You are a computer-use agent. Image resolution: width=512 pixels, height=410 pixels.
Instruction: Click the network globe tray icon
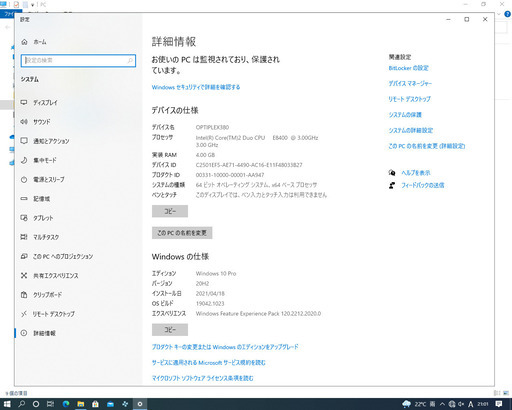[x=452, y=404]
